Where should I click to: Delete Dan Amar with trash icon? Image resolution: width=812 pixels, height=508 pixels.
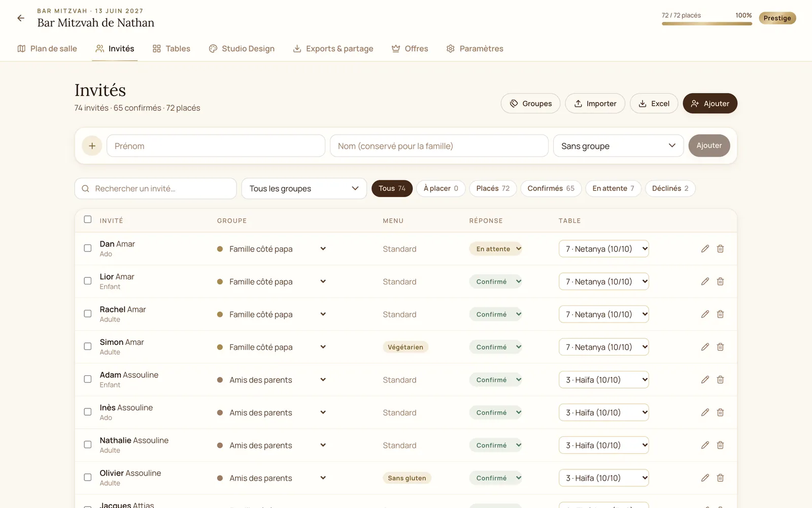(720, 249)
